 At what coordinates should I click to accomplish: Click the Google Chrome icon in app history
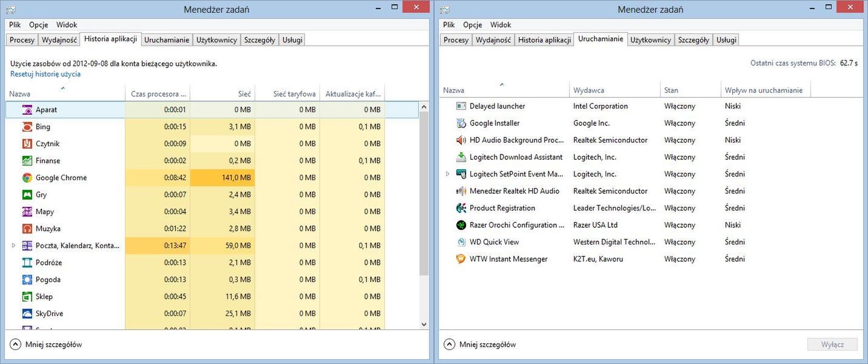click(27, 178)
